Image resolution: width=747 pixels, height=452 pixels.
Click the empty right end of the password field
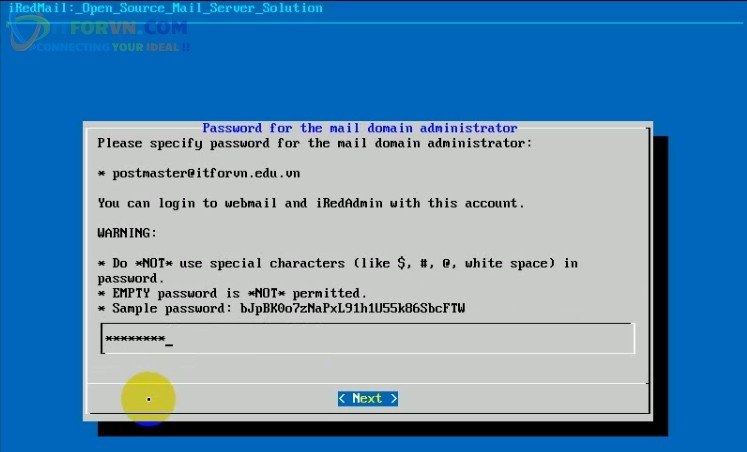coord(580,339)
